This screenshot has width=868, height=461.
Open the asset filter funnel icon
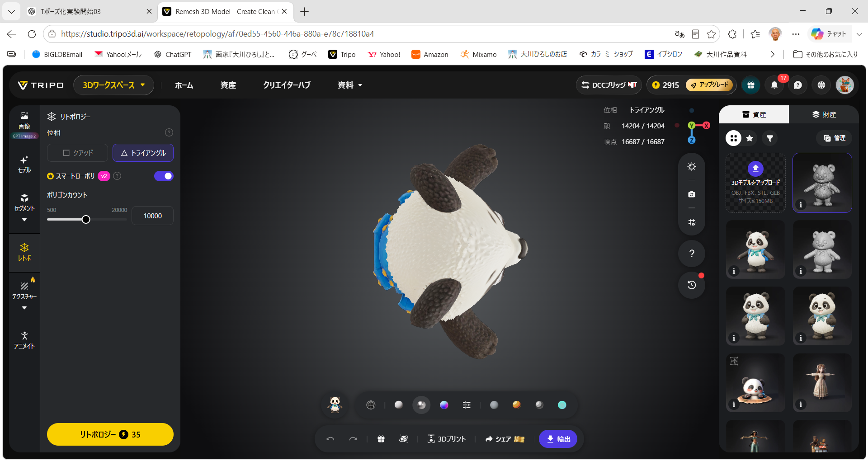770,138
